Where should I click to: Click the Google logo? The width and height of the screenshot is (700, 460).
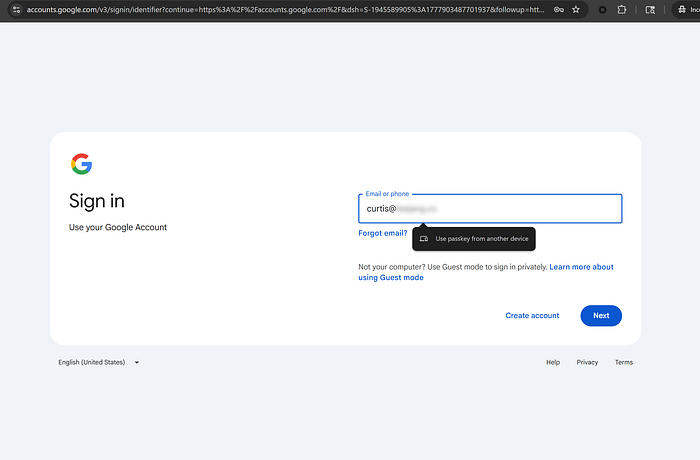(81, 164)
